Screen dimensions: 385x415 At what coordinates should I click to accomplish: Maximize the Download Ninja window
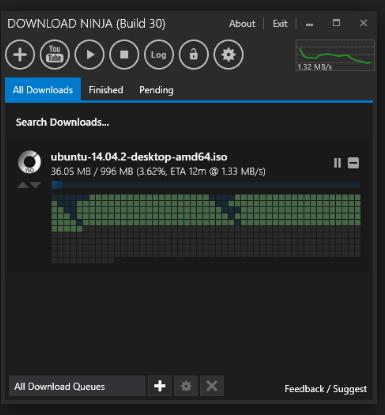[336, 23]
